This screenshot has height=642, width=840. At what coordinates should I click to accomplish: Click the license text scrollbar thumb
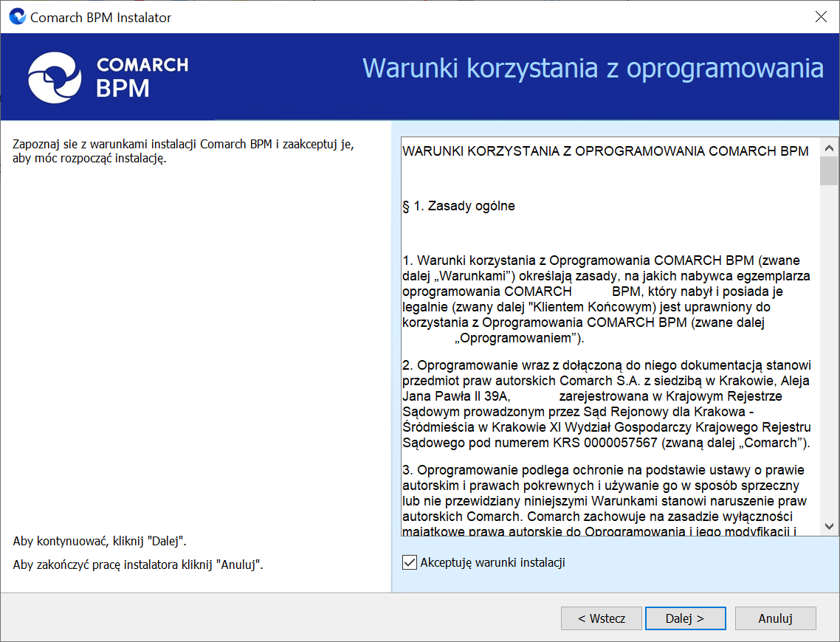pos(829,170)
